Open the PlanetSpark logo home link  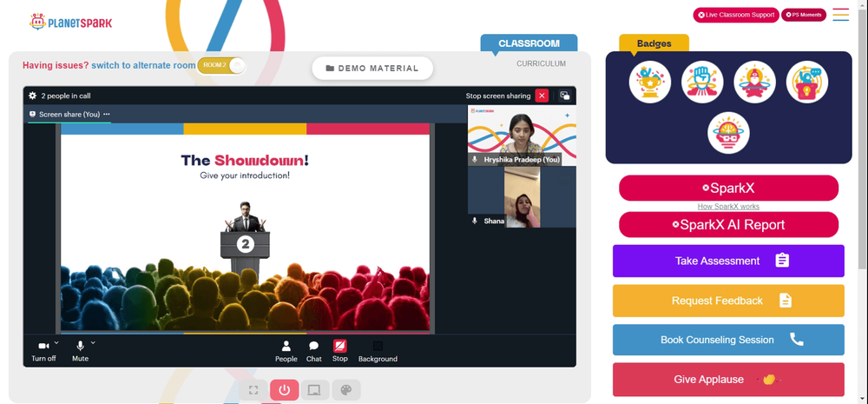click(x=70, y=23)
